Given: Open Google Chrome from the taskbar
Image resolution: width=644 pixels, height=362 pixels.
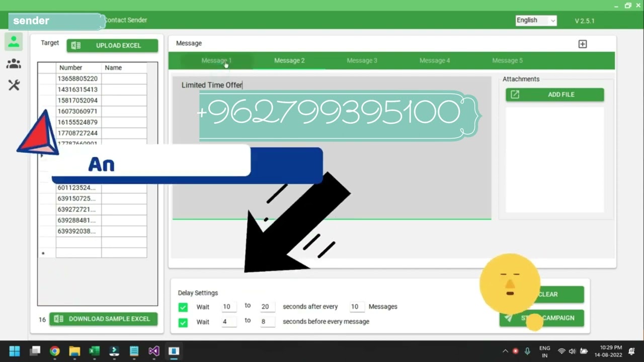Looking at the screenshot, I should (x=54, y=351).
